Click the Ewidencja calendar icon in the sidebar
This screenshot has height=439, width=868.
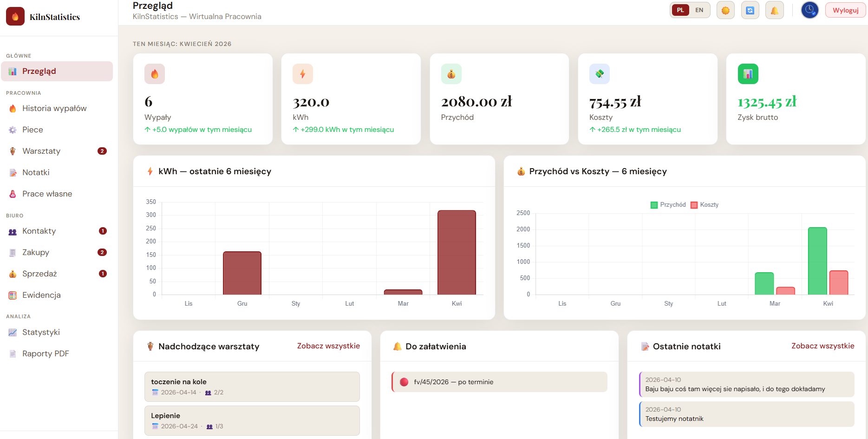13,295
